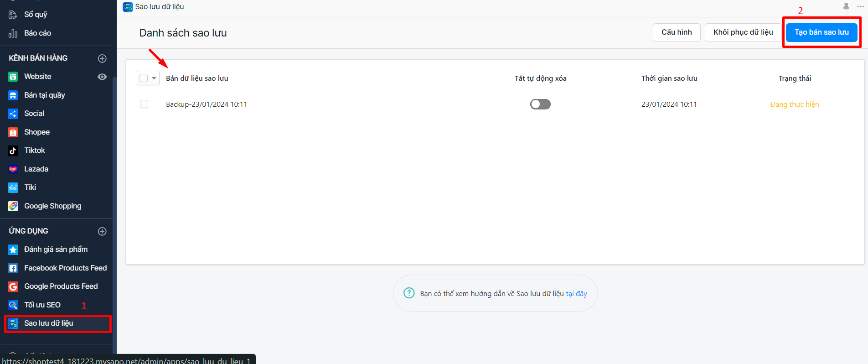The width and height of the screenshot is (868, 364).
Task: Click Tạo bản sao lưu button
Action: [x=821, y=32]
